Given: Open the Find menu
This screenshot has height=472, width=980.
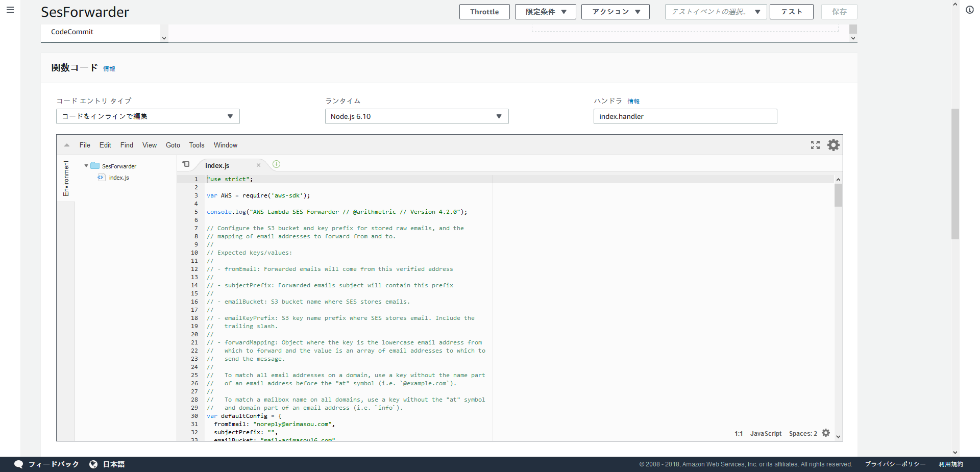Looking at the screenshot, I should pos(127,145).
